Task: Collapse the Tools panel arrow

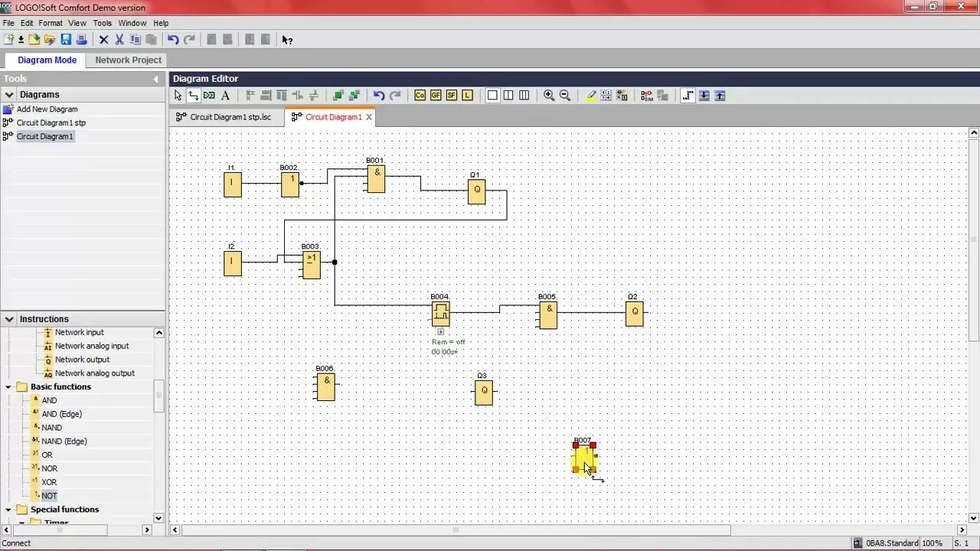Action: coord(155,79)
